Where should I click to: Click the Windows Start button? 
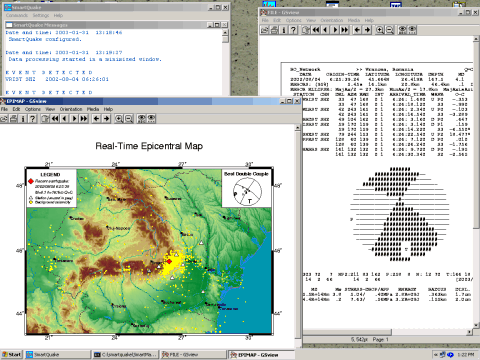(x=12, y=354)
